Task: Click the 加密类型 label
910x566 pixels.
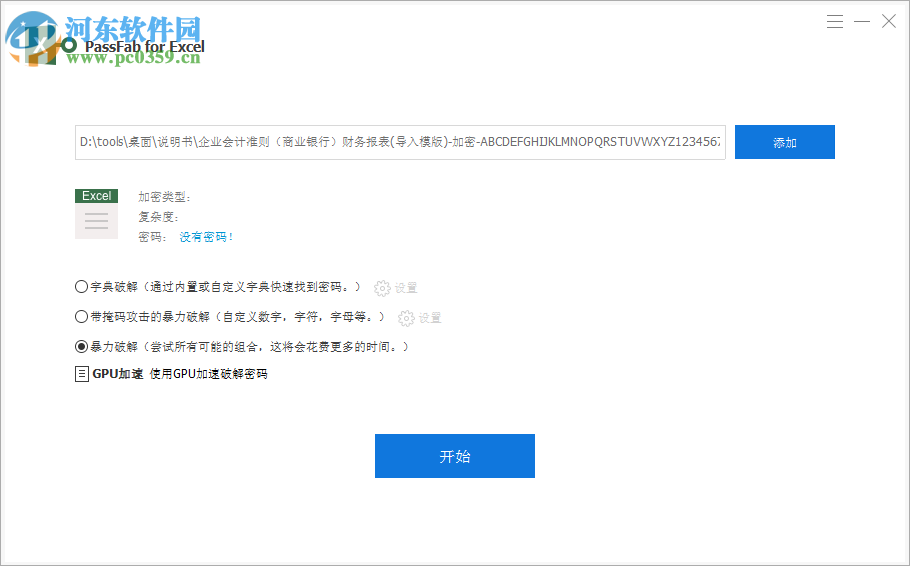Action: click(164, 197)
